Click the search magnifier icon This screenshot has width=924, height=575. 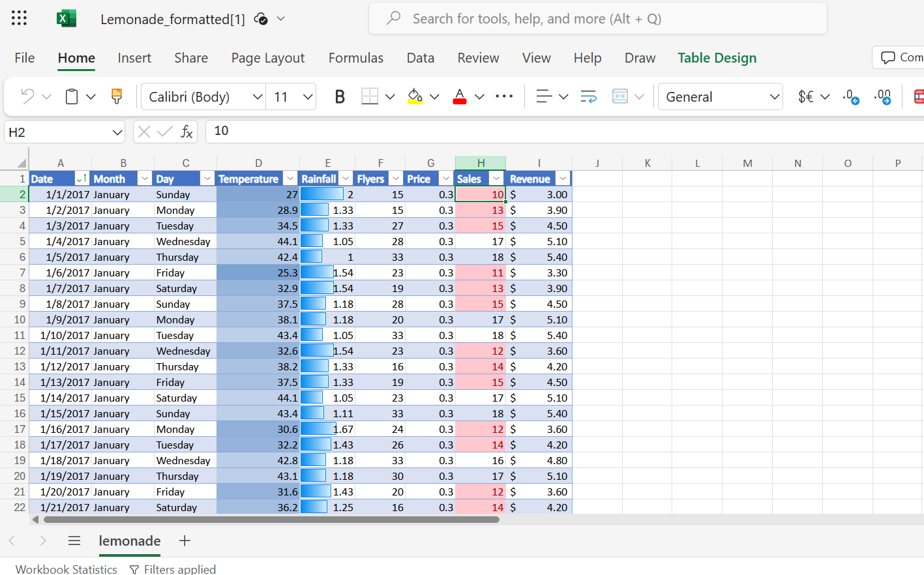point(393,18)
